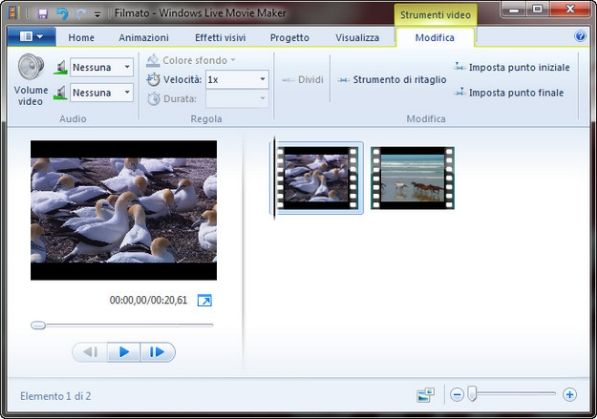Click the Strumenti video contextual tab header
The image size is (597, 419).
[x=435, y=15]
